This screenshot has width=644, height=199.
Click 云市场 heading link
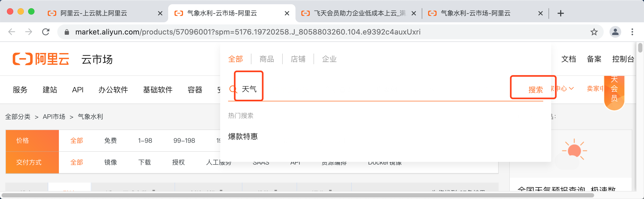pyautogui.click(x=97, y=59)
